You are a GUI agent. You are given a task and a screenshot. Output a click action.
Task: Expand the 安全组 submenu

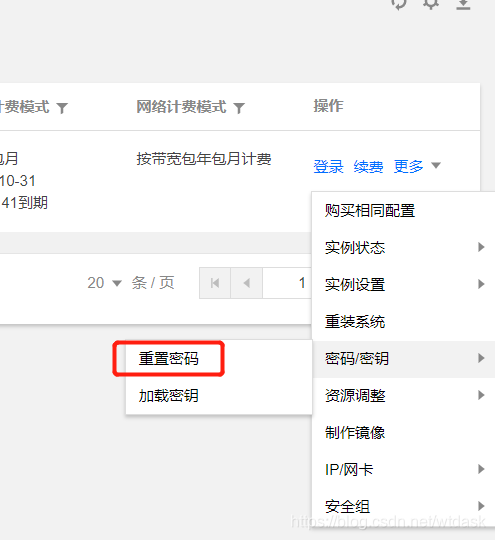coord(403,506)
